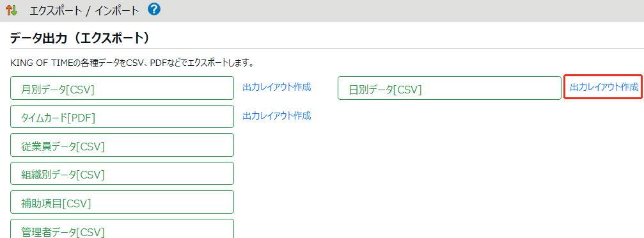Click the 補助項目[CSV] button

point(122,202)
